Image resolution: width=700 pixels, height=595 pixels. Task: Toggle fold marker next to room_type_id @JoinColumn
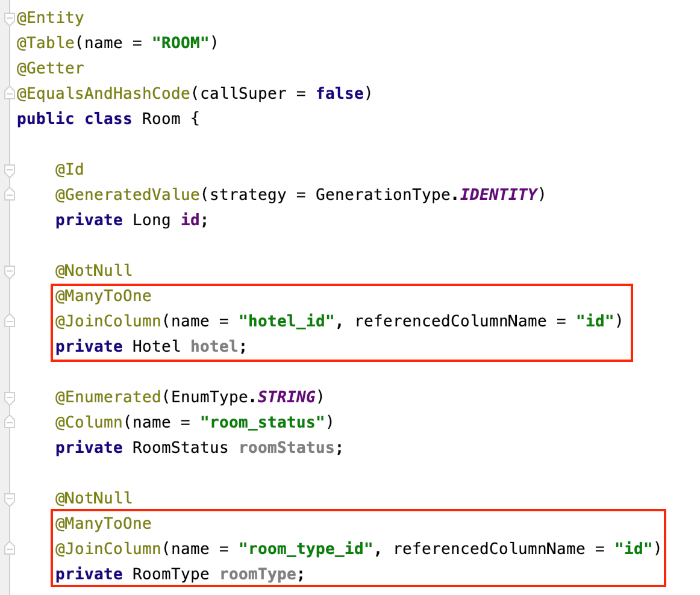coord(9,549)
